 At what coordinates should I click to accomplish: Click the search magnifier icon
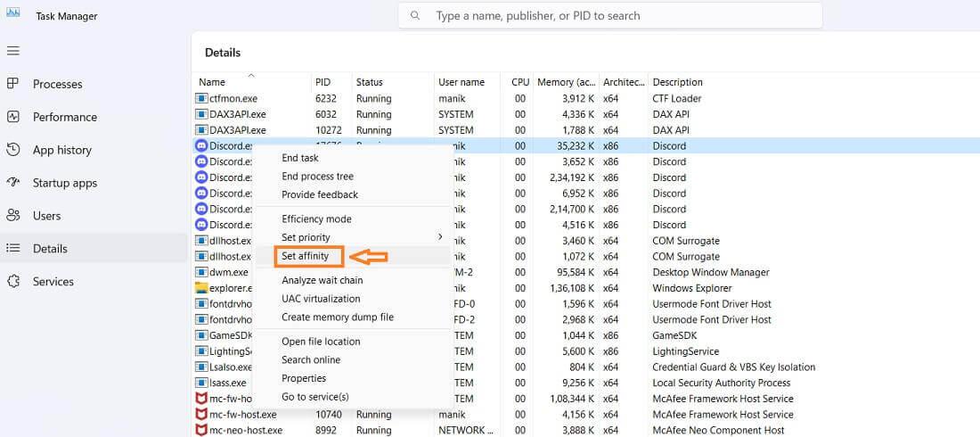[x=415, y=16]
